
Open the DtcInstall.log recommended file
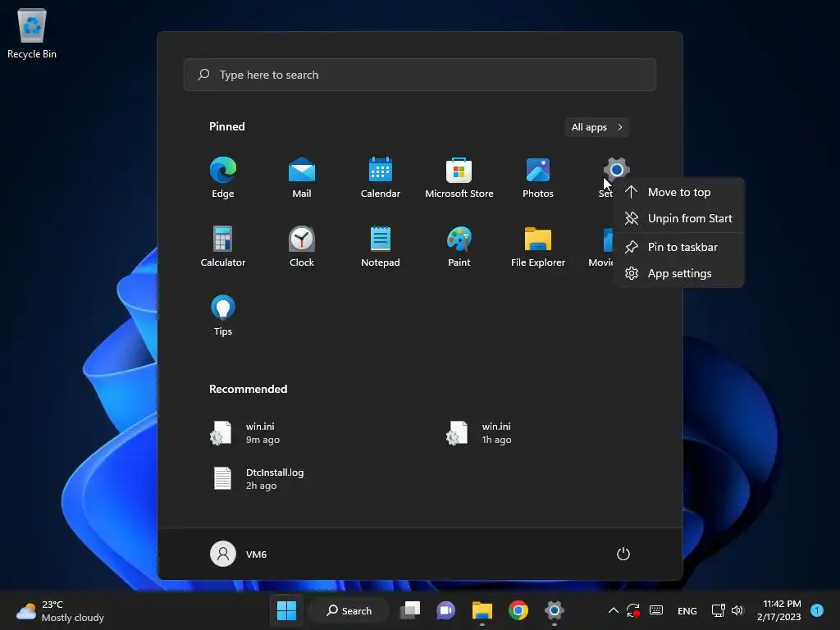(257, 478)
